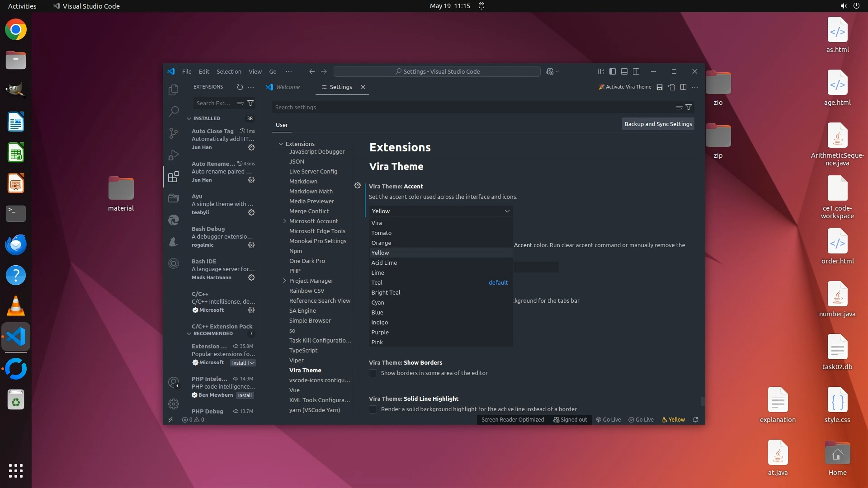
Task: Refresh the extensions list
Action: (240, 87)
